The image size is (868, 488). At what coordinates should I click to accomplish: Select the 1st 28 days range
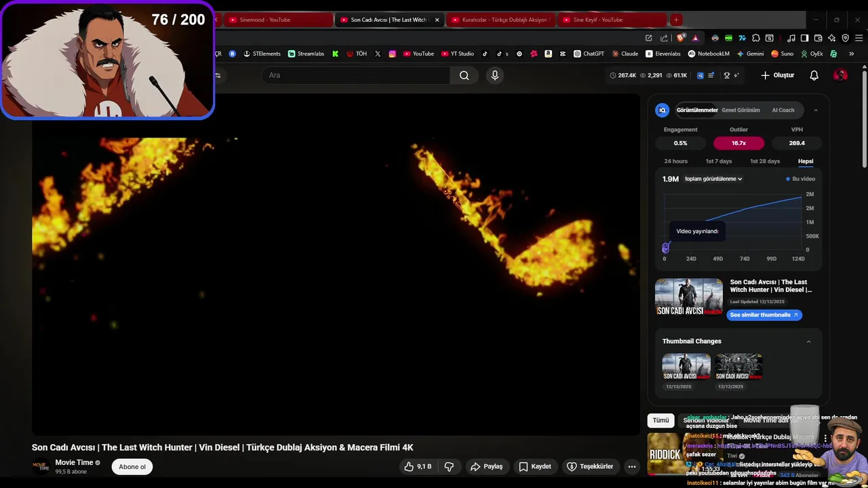tap(765, 161)
